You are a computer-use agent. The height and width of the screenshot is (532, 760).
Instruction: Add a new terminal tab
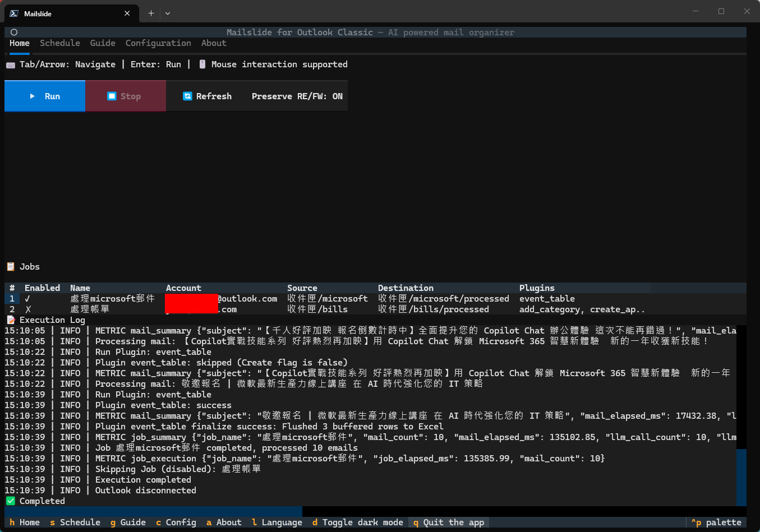pos(151,13)
